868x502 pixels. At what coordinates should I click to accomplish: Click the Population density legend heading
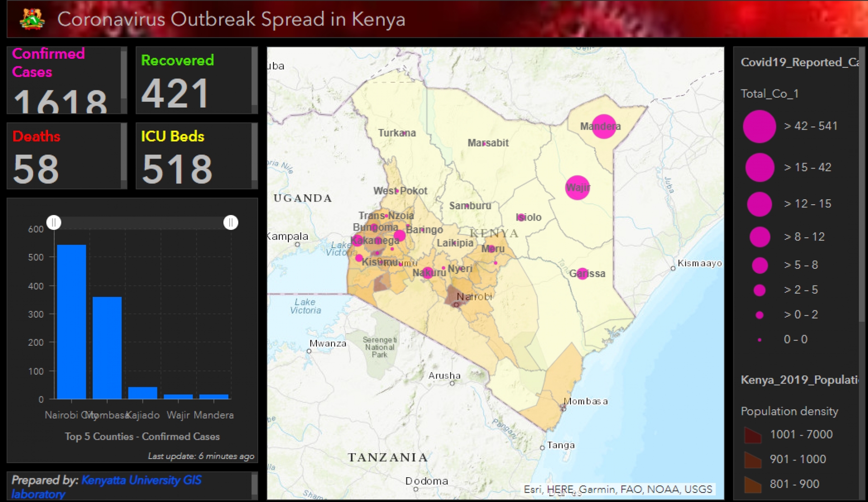[789, 411]
